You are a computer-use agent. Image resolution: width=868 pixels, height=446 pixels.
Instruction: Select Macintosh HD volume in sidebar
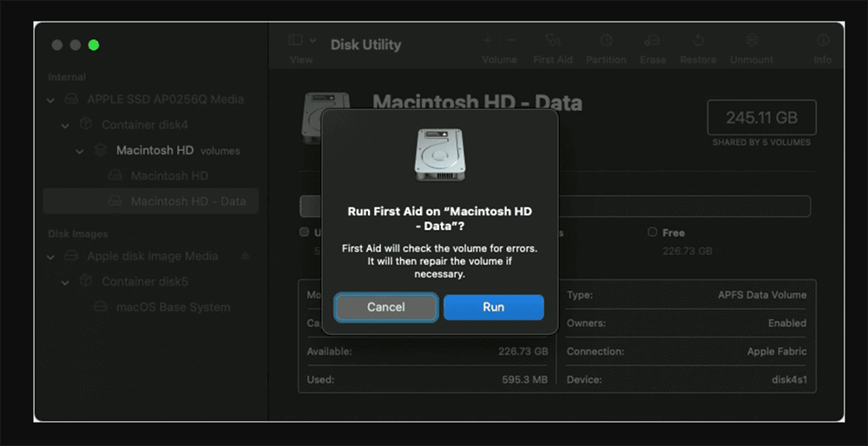click(169, 176)
